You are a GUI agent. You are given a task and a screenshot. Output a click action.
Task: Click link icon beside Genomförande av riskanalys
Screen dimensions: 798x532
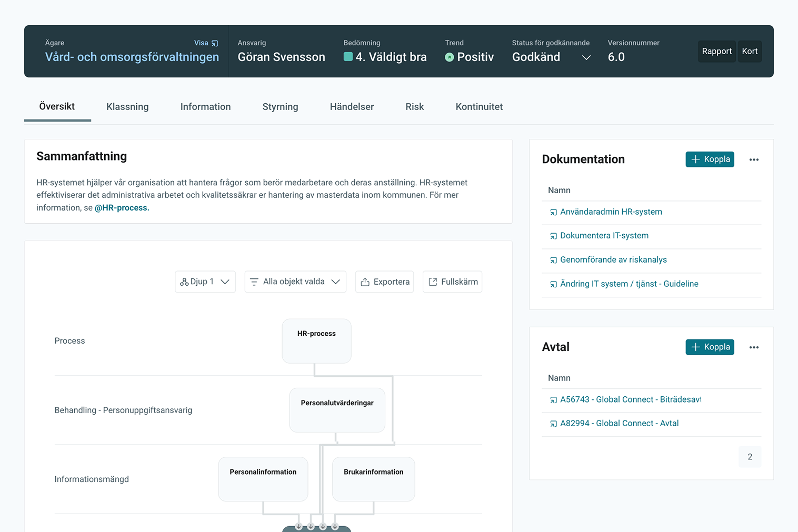pyautogui.click(x=553, y=260)
